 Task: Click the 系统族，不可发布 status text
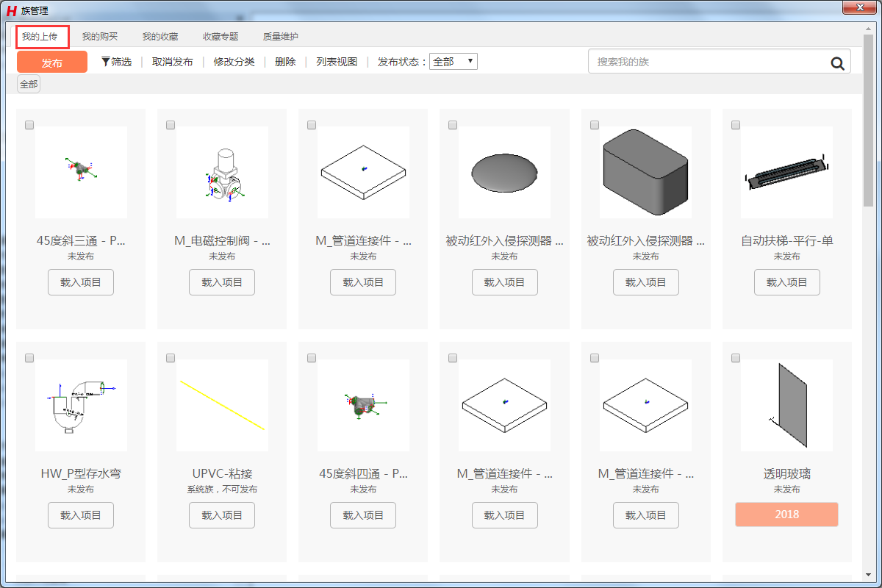[222, 490]
